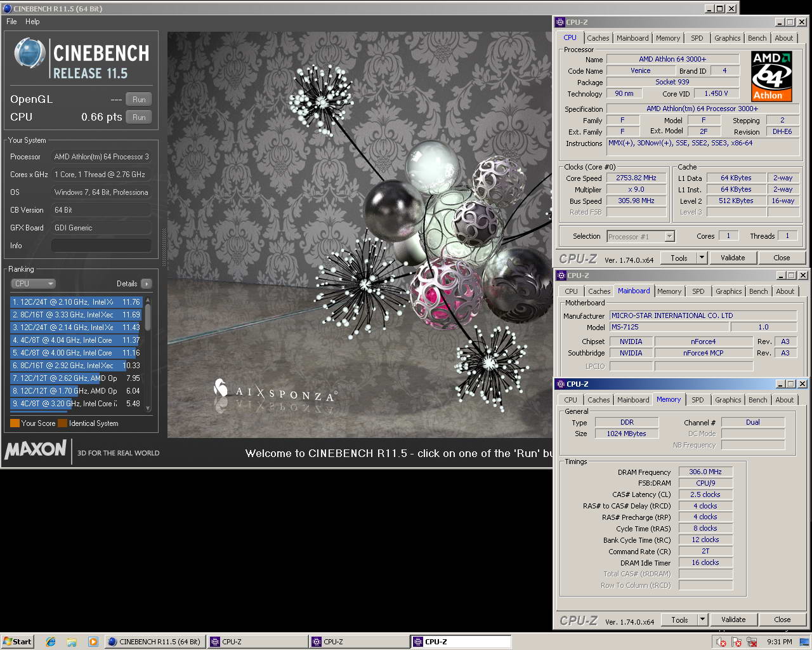Image resolution: width=812 pixels, height=650 pixels.
Task: Switch to Graphics tab in top CPU-Z window
Action: (x=727, y=38)
